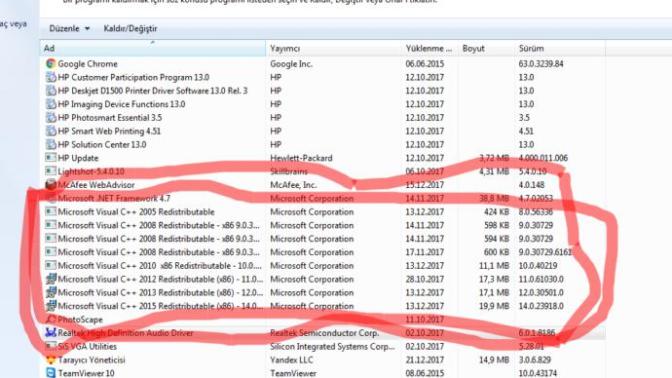This screenshot has height=378, width=672.
Task: Click HP Smart Web Printing icon
Action: coord(51,131)
